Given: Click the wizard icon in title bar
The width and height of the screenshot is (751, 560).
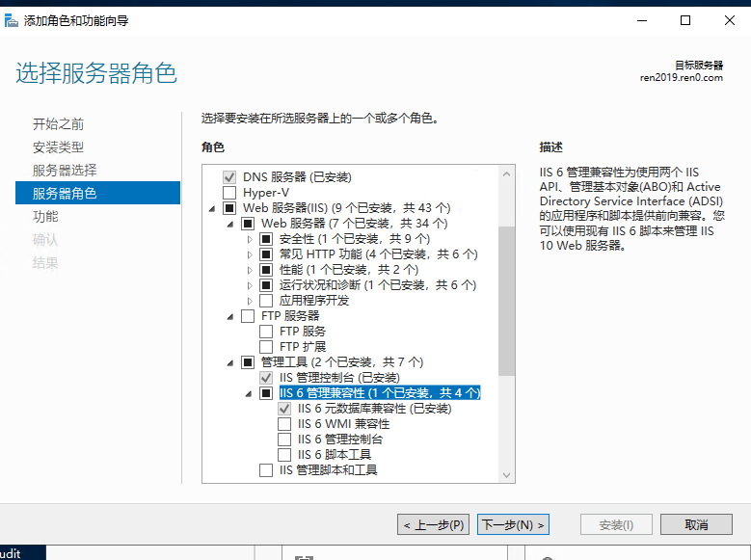Looking at the screenshot, I should (x=13, y=20).
